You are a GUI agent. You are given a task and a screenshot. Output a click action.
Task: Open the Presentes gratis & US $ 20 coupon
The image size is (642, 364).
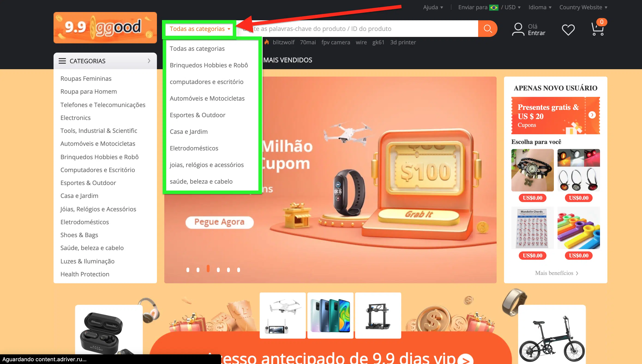(x=555, y=116)
